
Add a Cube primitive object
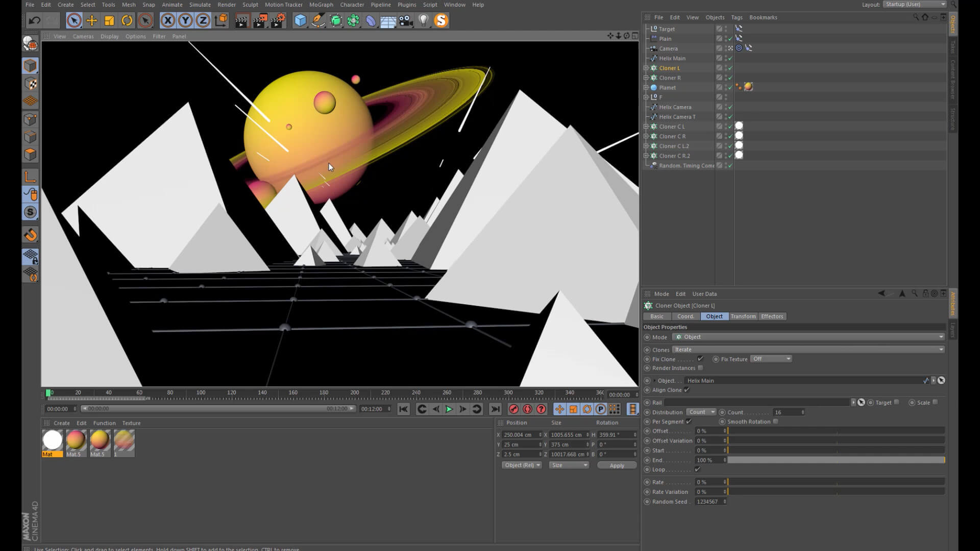click(300, 20)
